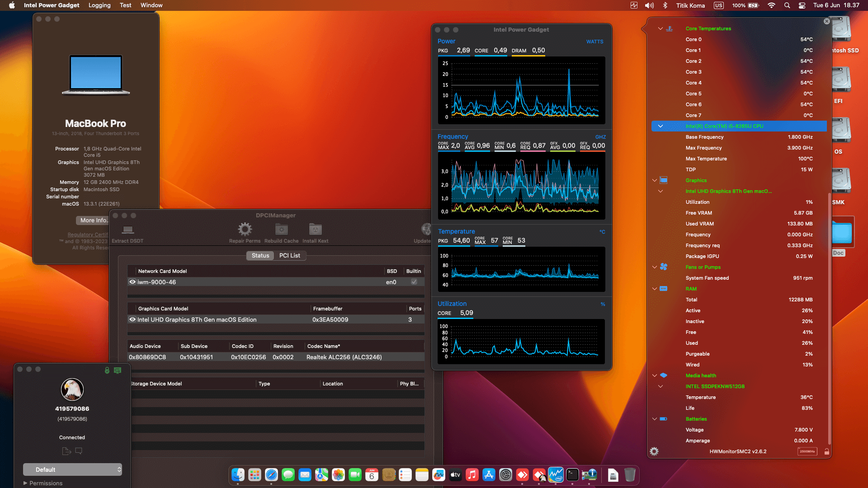Toggle the lock icon in HWMonitorSMC2
The image size is (868, 488).
(x=826, y=451)
